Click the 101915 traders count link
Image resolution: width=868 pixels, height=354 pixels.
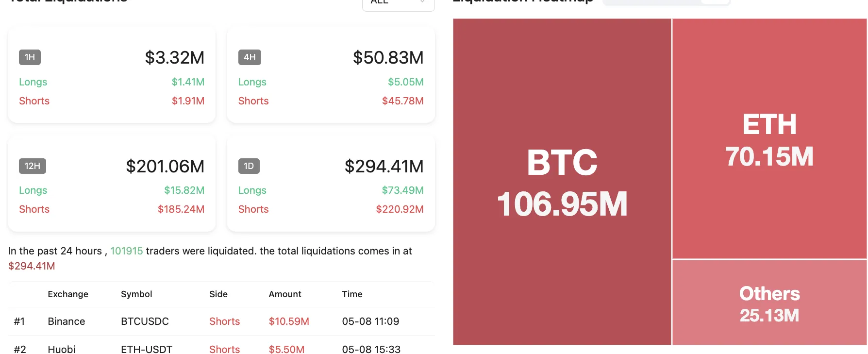click(126, 251)
